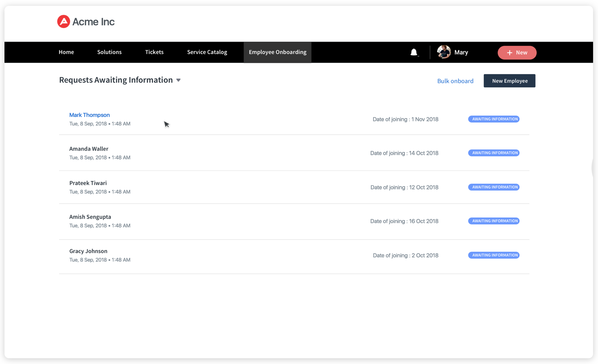Click the New Employee button

(x=509, y=81)
